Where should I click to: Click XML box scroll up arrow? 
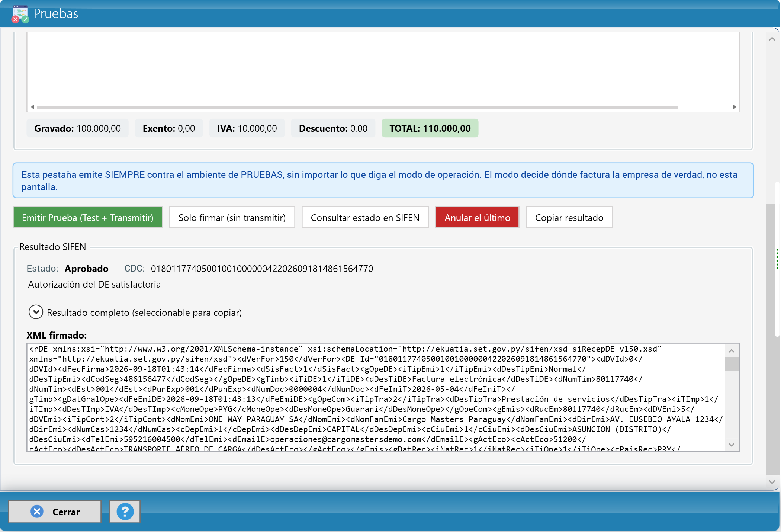tap(732, 350)
